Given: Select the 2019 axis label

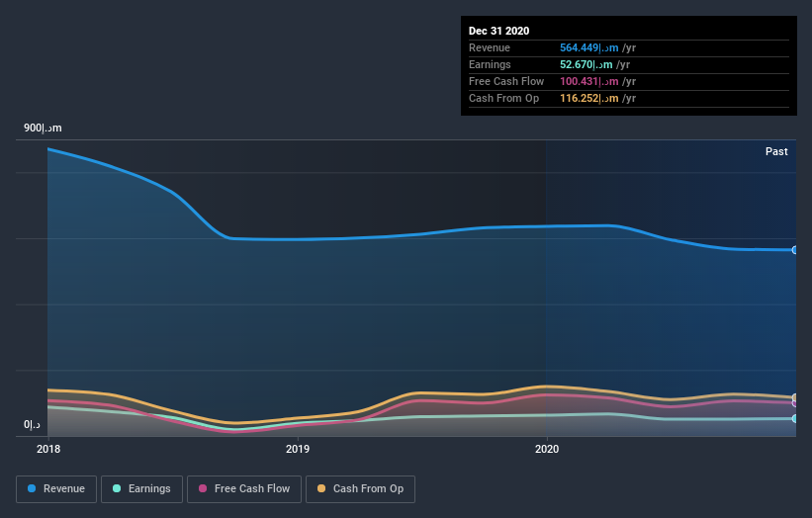Looking at the screenshot, I should coord(298,449).
